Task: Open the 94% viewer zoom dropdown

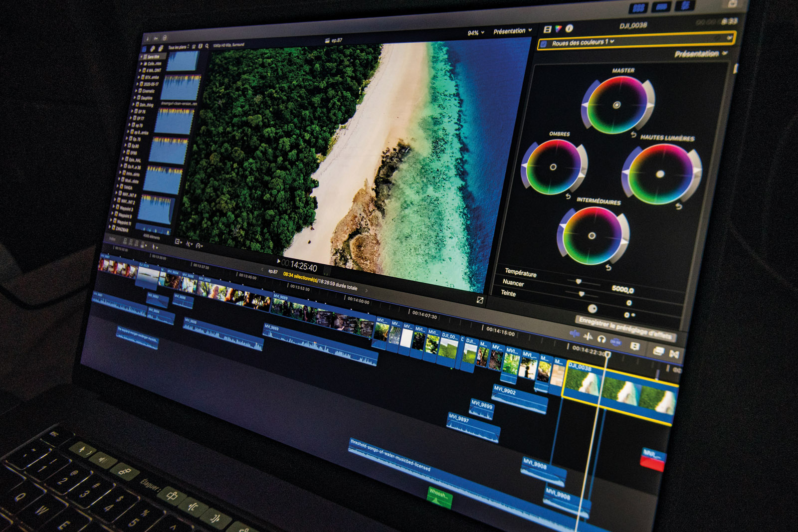Action: click(476, 33)
